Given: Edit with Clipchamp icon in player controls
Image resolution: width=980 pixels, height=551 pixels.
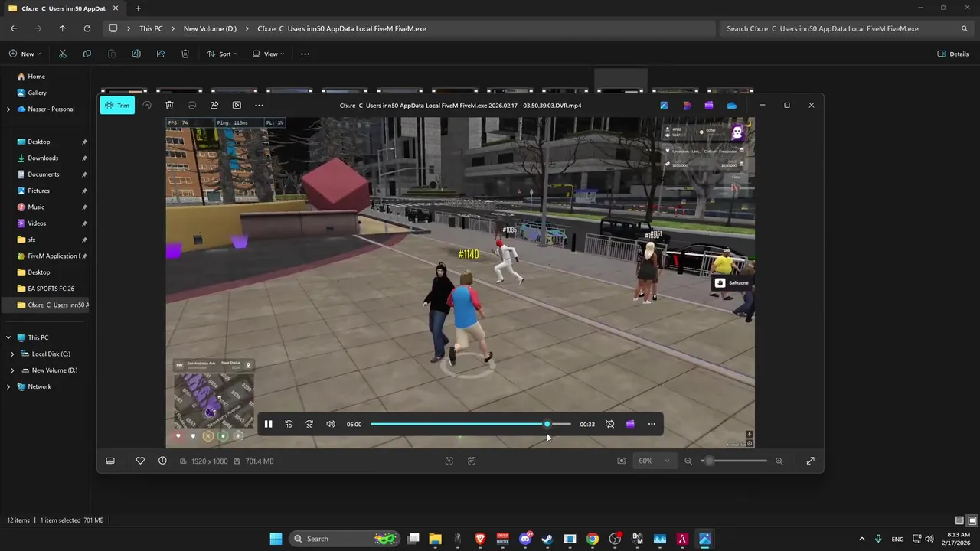Looking at the screenshot, I should 630,424.
